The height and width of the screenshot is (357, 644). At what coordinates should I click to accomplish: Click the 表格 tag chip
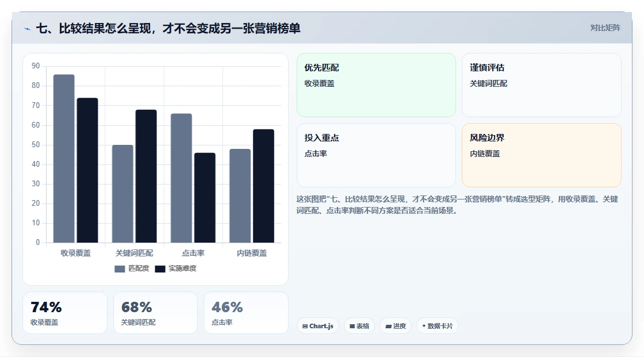coord(359,326)
